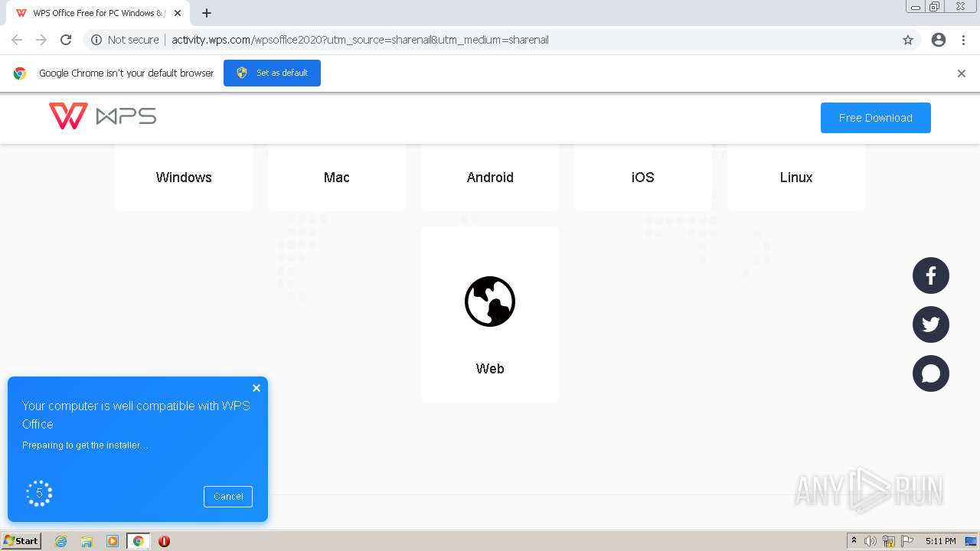
Task: Select the Web label text
Action: [x=490, y=369]
